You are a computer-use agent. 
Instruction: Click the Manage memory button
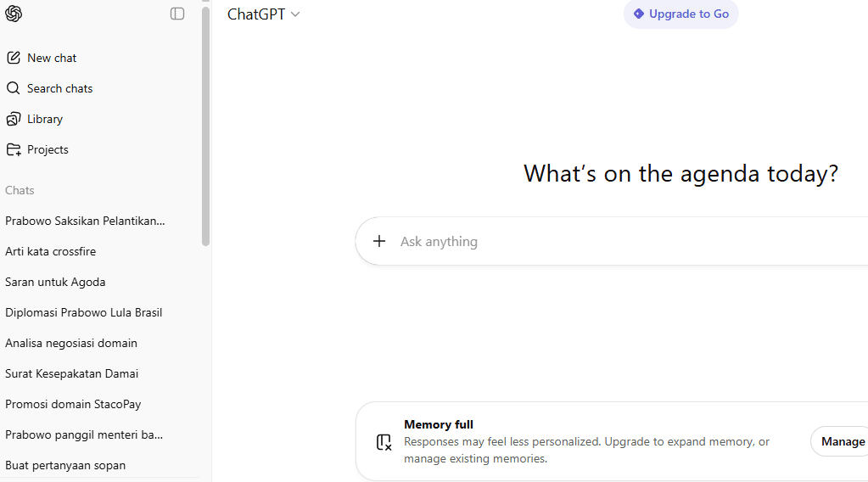pos(842,441)
